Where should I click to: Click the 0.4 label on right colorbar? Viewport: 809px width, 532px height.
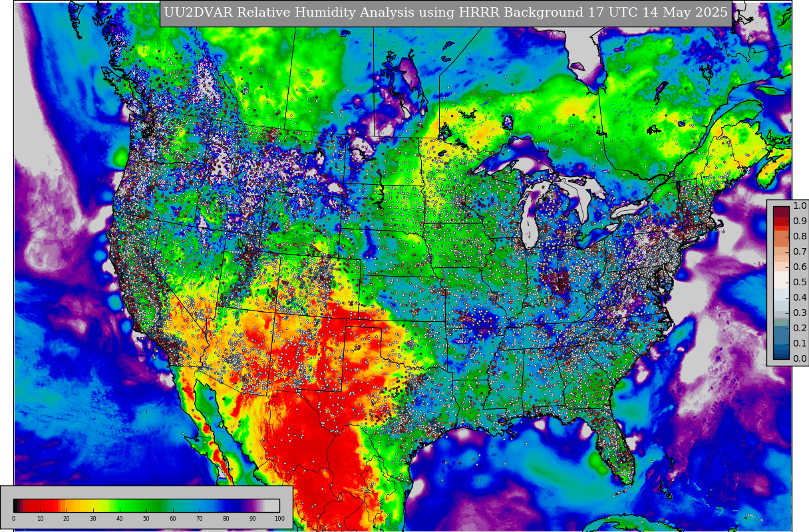tap(800, 298)
